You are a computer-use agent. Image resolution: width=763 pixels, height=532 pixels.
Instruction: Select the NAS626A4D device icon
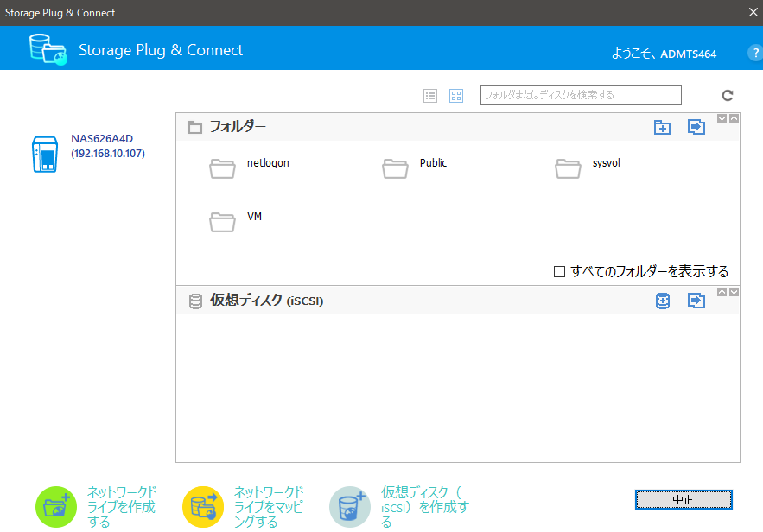pyautogui.click(x=45, y=154)
